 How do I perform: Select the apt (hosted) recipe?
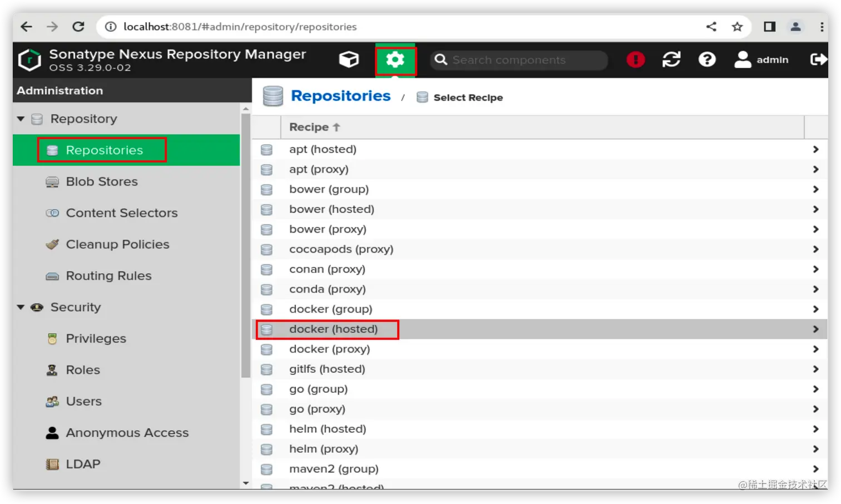point(540,149)
